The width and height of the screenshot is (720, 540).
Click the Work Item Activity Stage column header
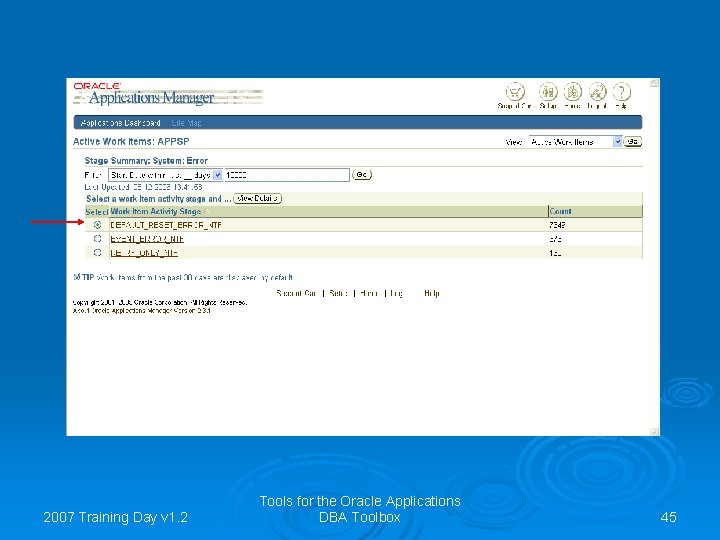[x=155, y=211]
